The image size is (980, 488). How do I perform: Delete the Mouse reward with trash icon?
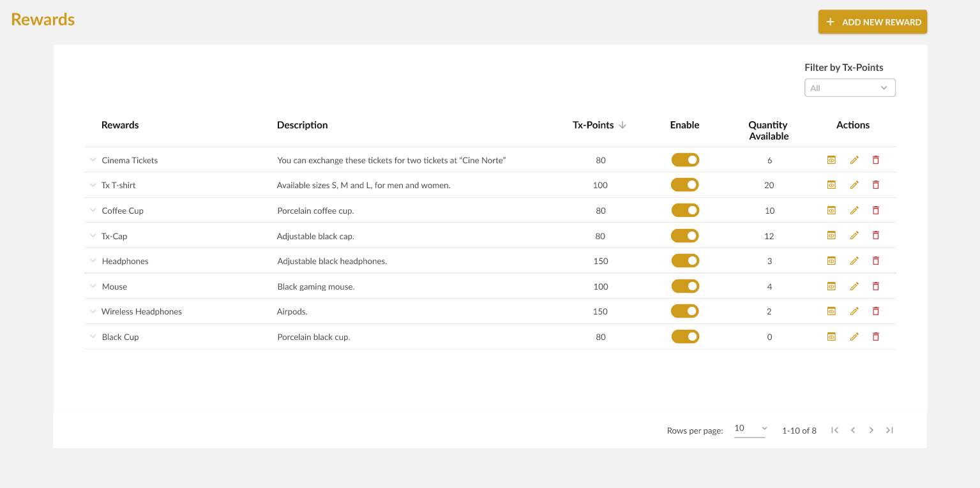coord(875,286)
